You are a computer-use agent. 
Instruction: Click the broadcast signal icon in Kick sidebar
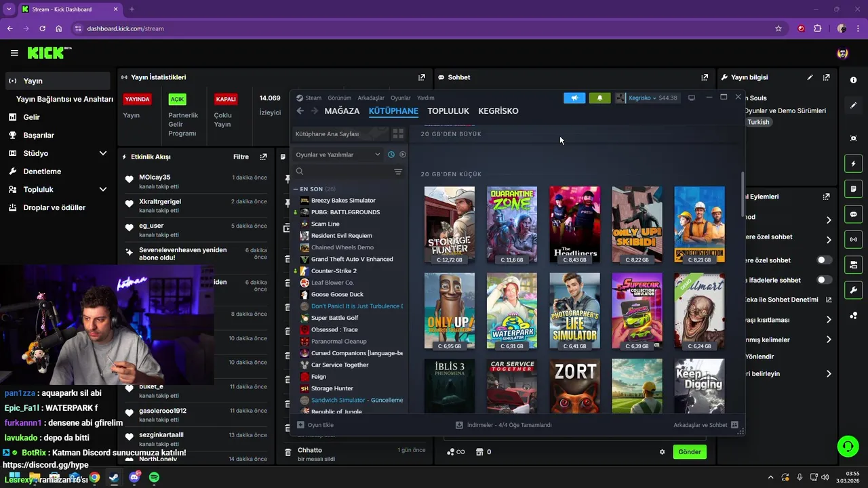point(853,239)
